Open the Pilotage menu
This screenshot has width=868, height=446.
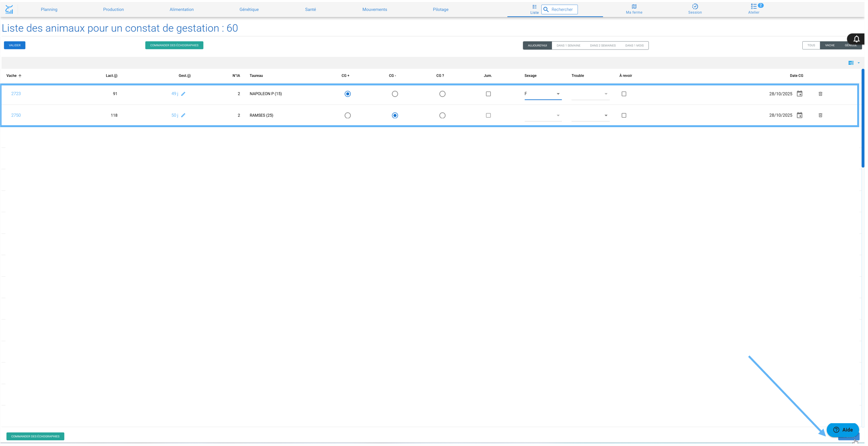point(440,10)
